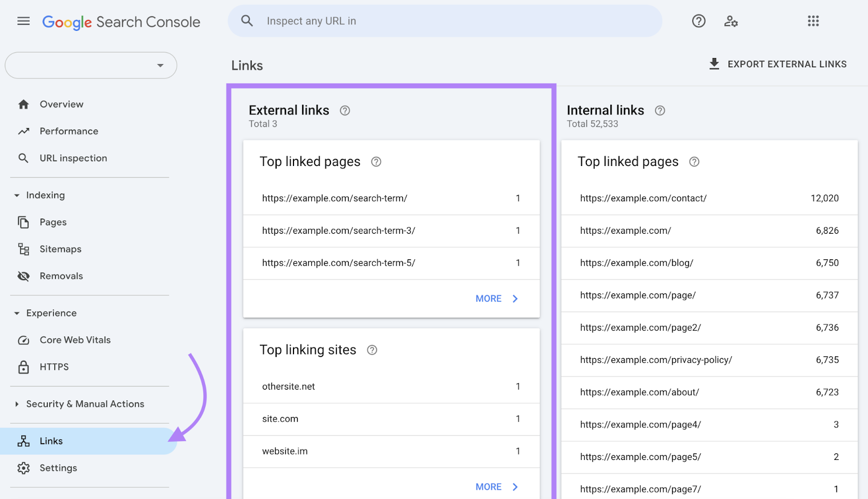Open Settings from the sidebar
The width and height of the screenshot is (868, 499).
(x=58, y=468)
